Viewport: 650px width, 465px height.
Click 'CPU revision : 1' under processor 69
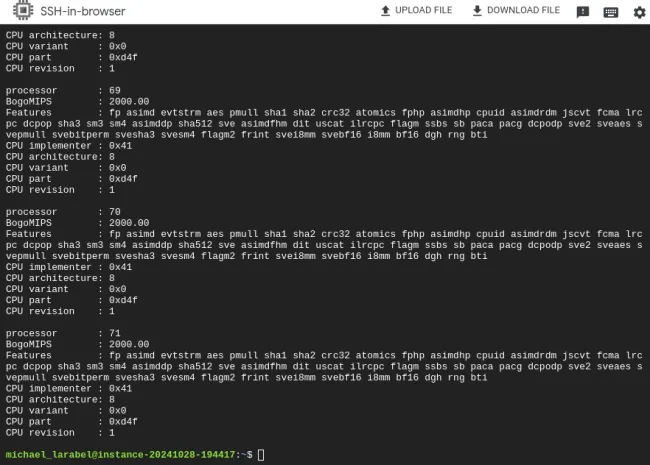tap(60, 190)
